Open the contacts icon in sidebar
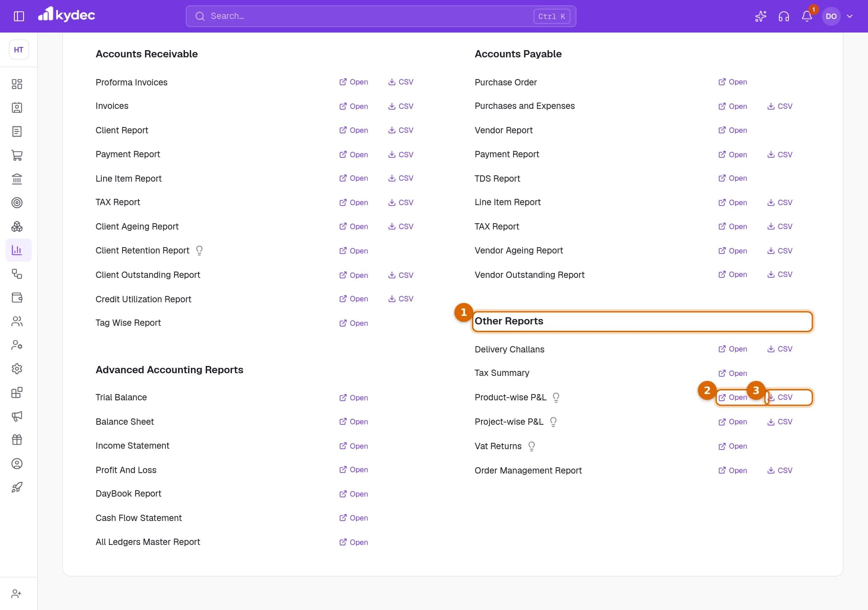 [x=17, y=108]
